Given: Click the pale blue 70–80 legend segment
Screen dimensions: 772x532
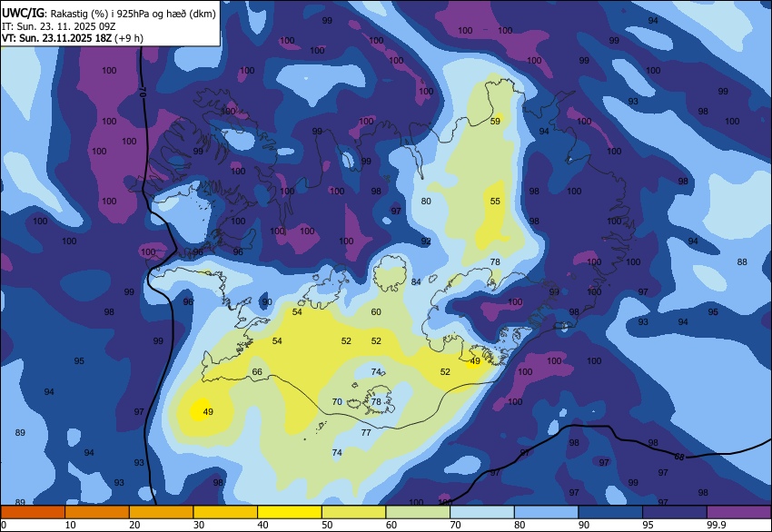Looking at the screenshot, I should coord(482,512).
